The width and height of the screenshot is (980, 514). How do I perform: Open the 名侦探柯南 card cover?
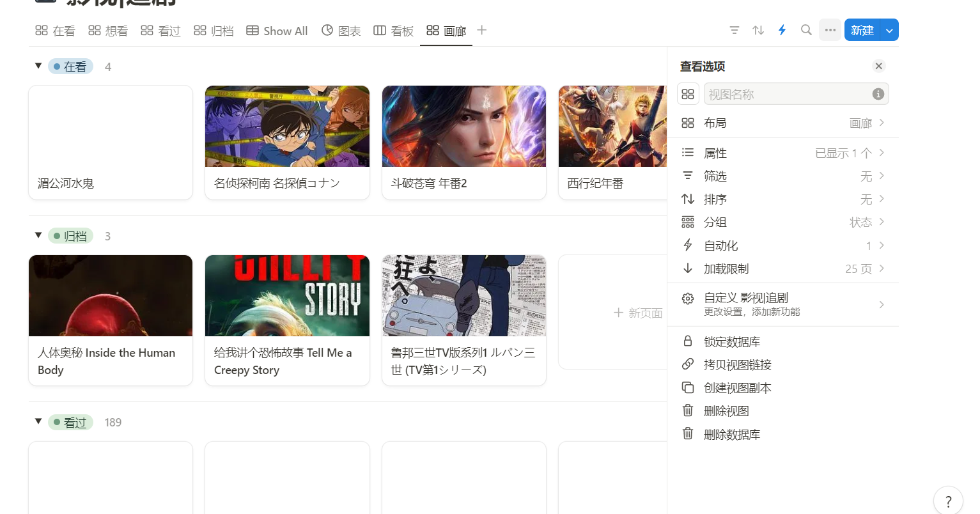click(287, 126)
